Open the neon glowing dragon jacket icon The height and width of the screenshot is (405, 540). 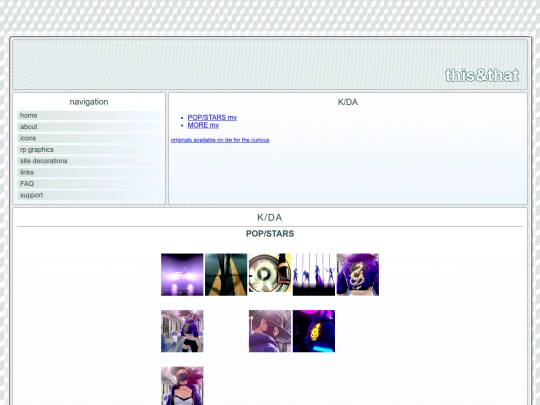point(314,331)
